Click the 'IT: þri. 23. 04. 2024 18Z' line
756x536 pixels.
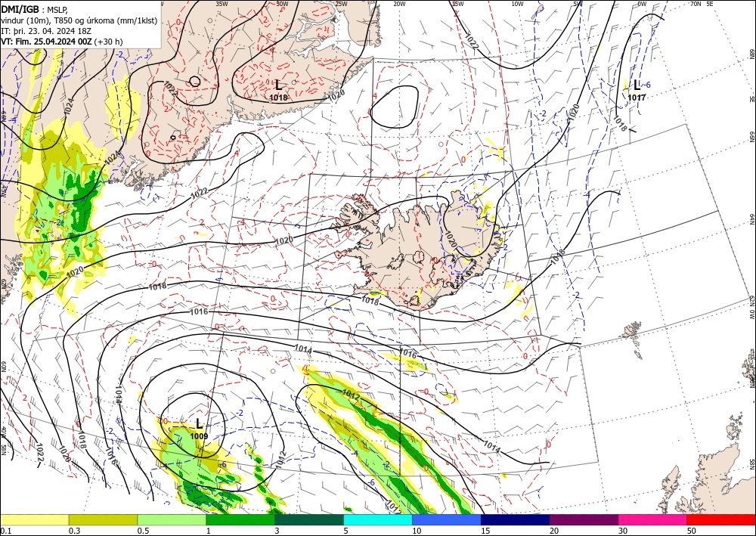coord(46,30)
